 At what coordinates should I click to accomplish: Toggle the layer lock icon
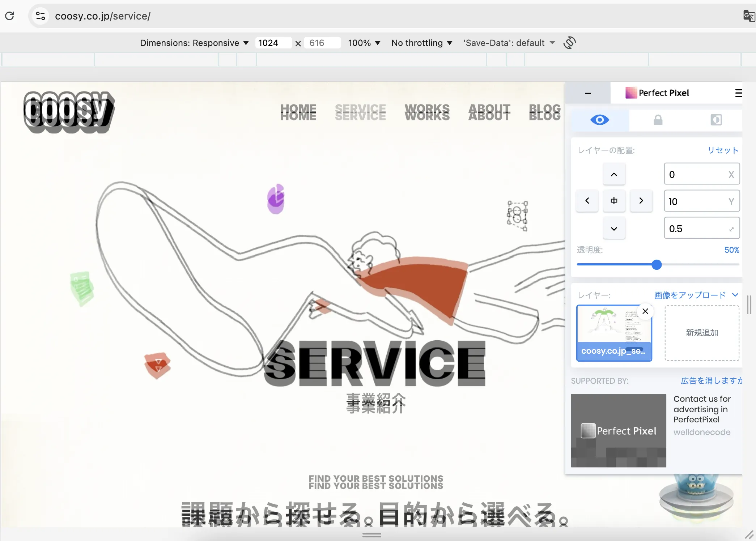pyautogui.click(x=658, y=120)
